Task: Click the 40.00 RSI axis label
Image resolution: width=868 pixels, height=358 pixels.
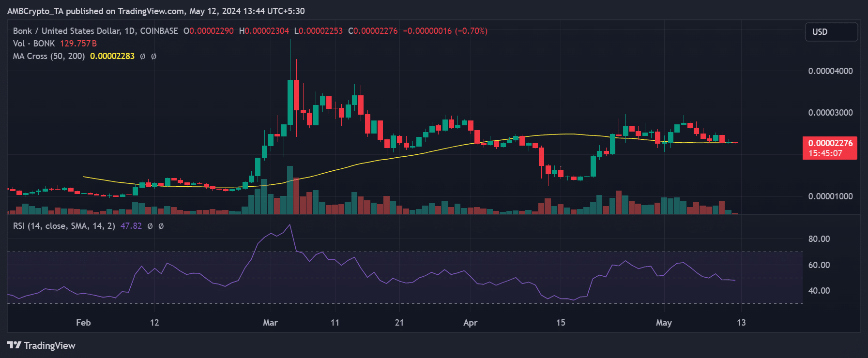Action: 819,291
